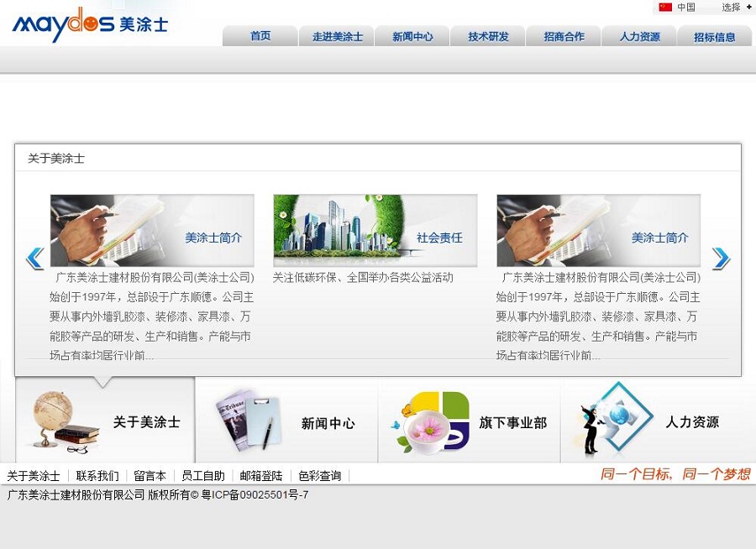The image size is (756, 549).
Task: Click the right carousel arrow
Action: 721,258
